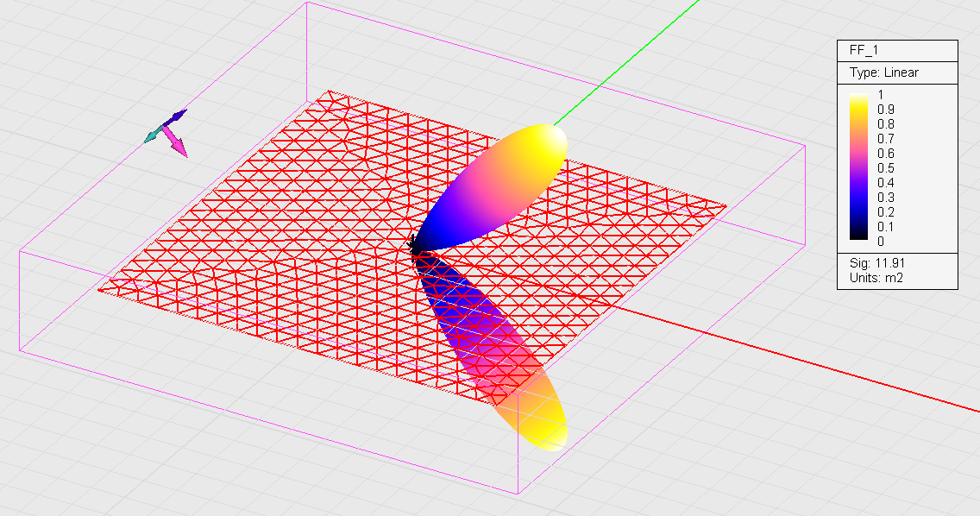Click the FF_1 legend title
Viewport: 980px width, 516px height.
point(864,51)
